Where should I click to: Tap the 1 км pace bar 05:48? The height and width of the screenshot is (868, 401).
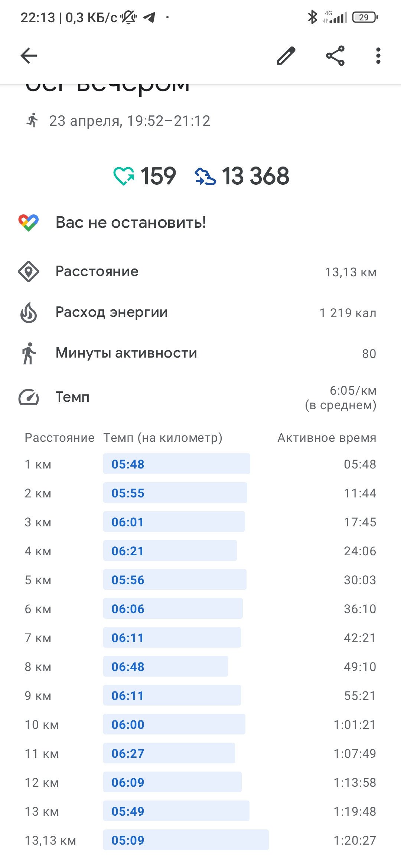click(177, 464)
